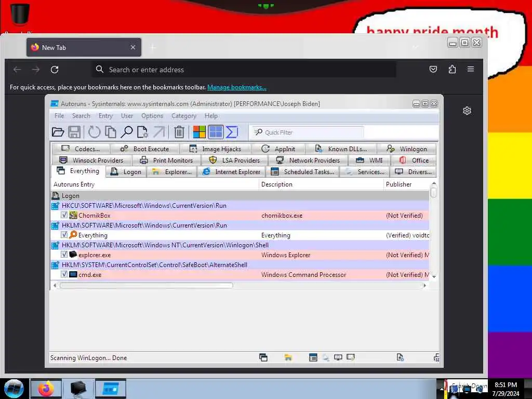Click the Description column header
532x399 pixels.
[x=321, y=184]
